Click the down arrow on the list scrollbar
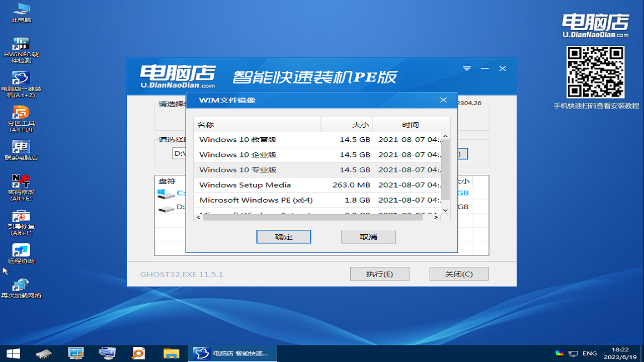Viewport: 644px width, 362px height. [445, 210]
